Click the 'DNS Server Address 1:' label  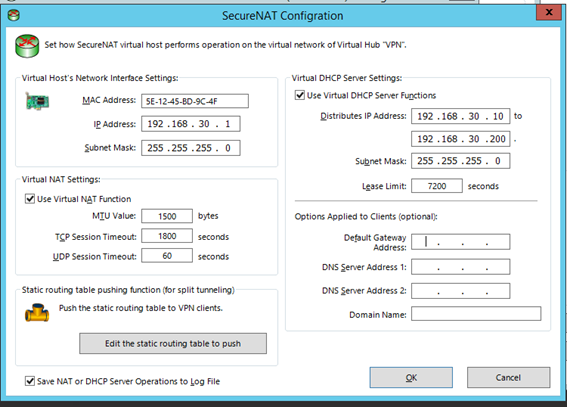point(364,267)
